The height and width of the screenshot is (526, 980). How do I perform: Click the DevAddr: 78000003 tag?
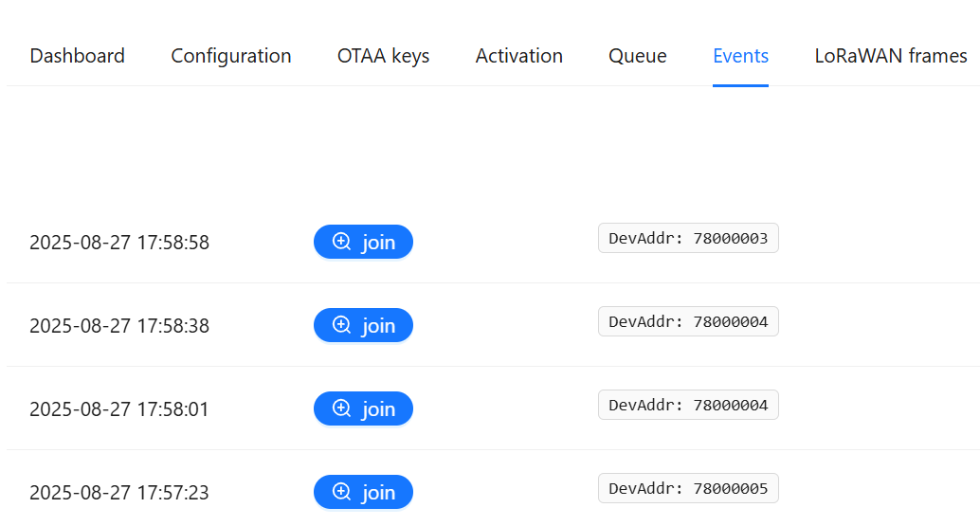tap(688, 238)
